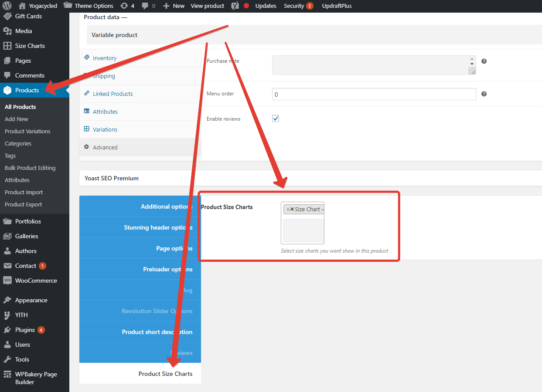Click help icon beside Purchase note
Image resolution: width=542 pixels, height=392 pixels.
pos(484,61)
